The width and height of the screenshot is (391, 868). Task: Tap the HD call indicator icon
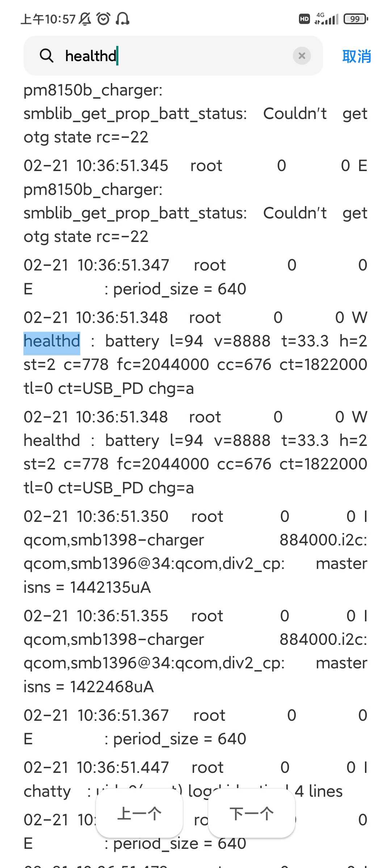point(304,19)
